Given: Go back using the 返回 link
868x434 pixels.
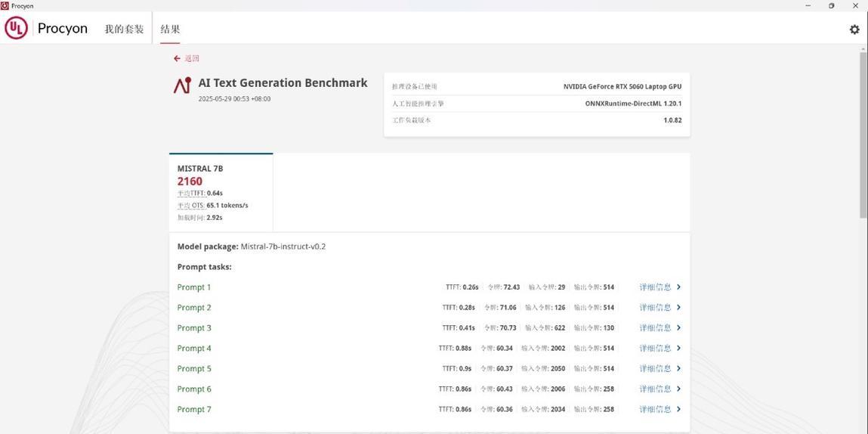Looking at the screenshot, I should pyautogui.click(x=192, y=58).
